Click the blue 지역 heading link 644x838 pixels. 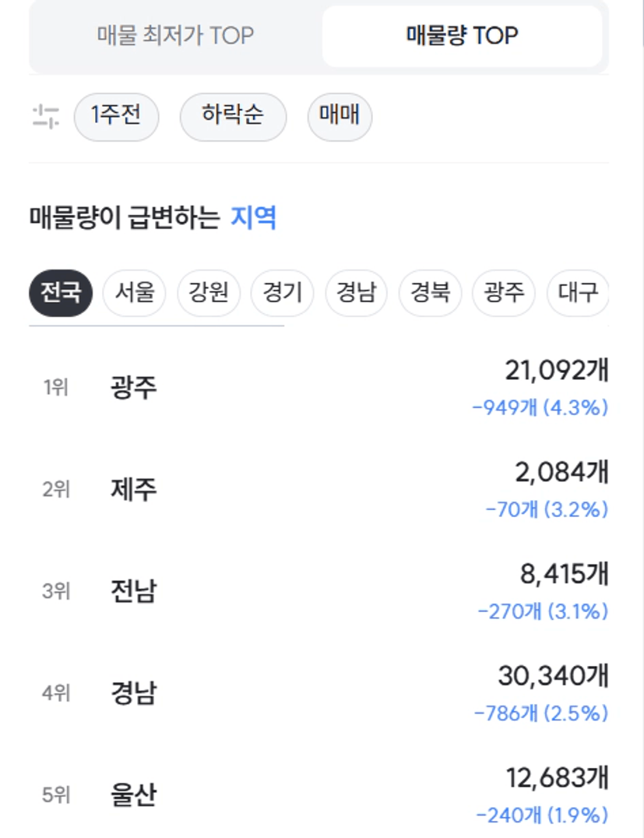[253, 217]
